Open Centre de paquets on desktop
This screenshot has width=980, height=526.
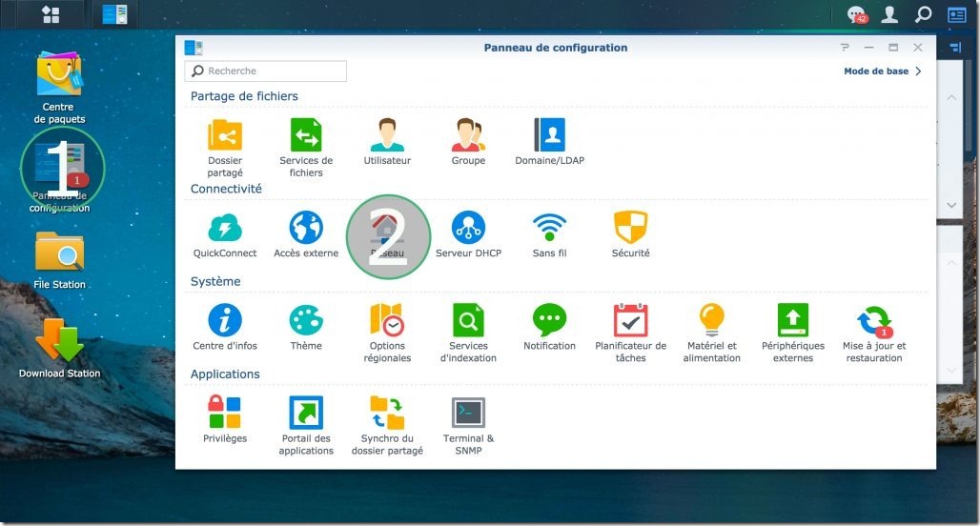(59, 88)
